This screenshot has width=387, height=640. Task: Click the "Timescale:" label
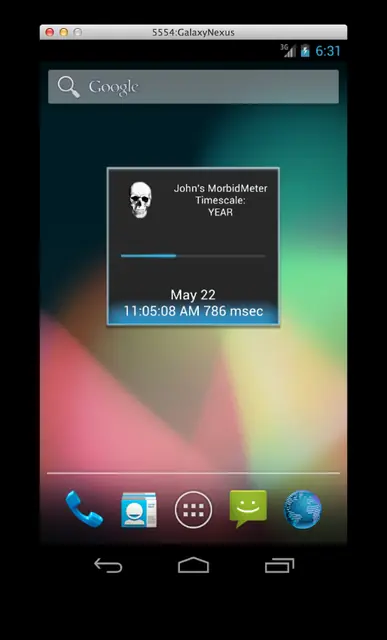(x=220, y=200)
